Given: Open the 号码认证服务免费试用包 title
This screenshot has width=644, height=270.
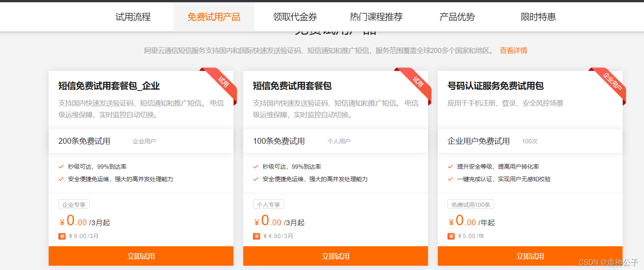Looking at the screenshot, I should 495,86.
